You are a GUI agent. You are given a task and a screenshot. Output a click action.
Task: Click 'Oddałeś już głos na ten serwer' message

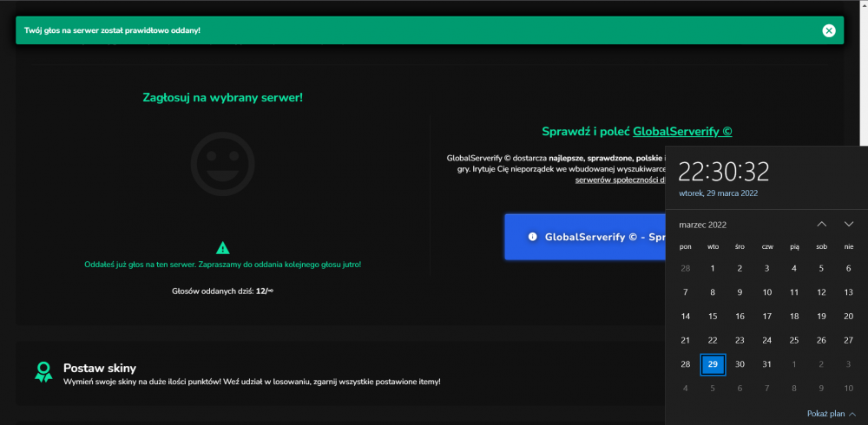222,265
